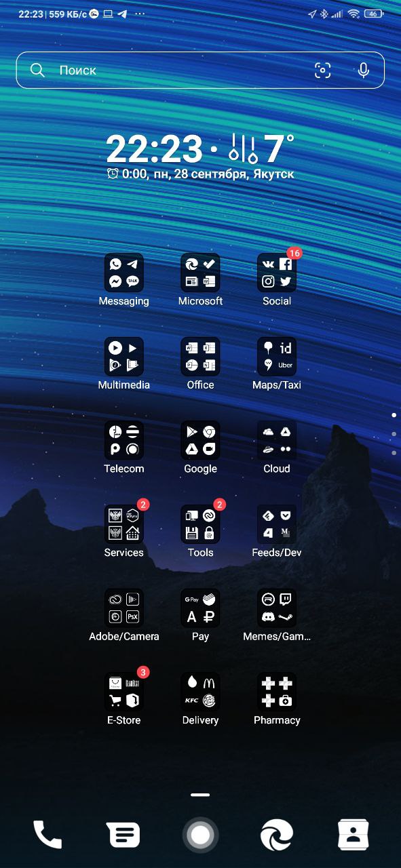Open the 22:23 clock widget
Image resolution: width=401 pixels, height=868 pixels.
(x=154, y=149)
